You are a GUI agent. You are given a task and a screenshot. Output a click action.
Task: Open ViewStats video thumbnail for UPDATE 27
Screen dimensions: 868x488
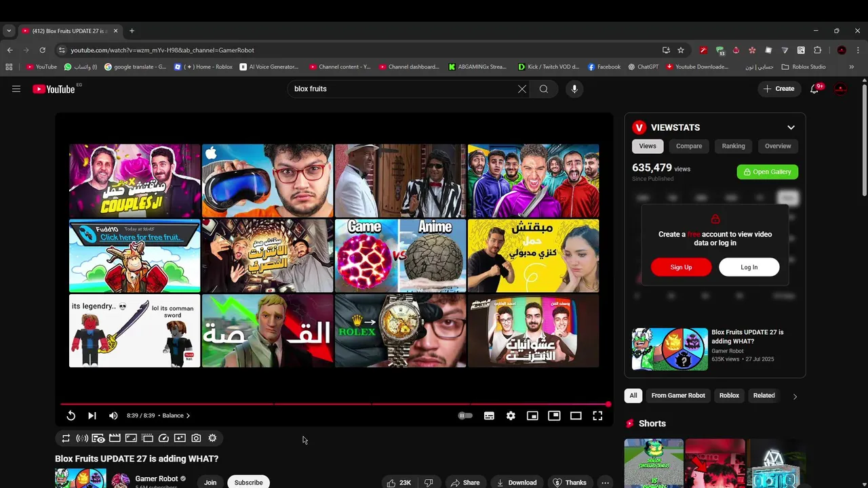(670, 349)
